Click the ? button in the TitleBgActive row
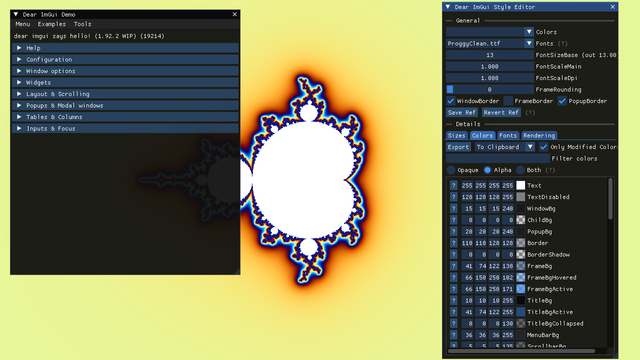 pyautogui.click(x=453, y=312)
